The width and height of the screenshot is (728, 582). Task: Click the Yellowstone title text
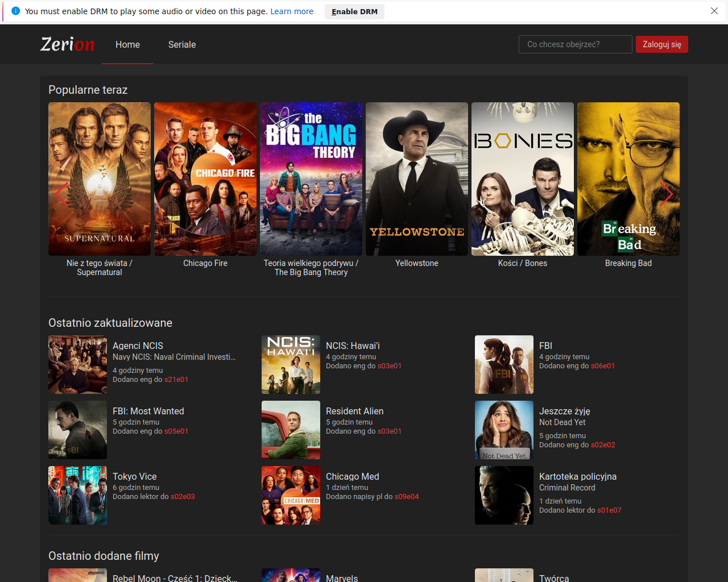click(417, 263)
